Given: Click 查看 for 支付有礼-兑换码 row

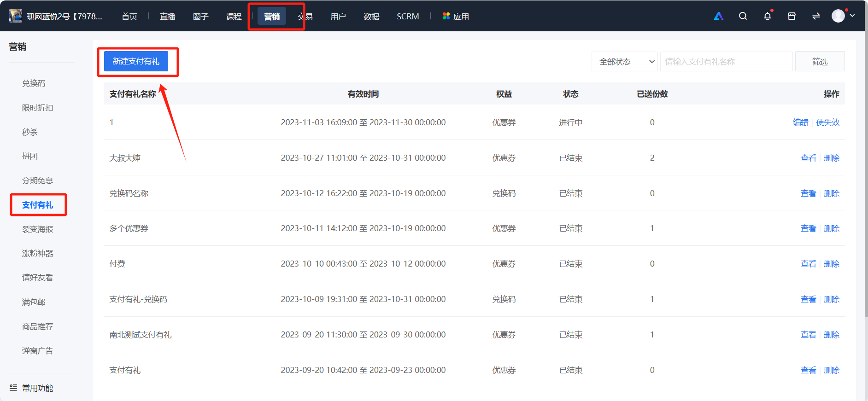Looking at the screenshot, I should (x=809, y=299).
